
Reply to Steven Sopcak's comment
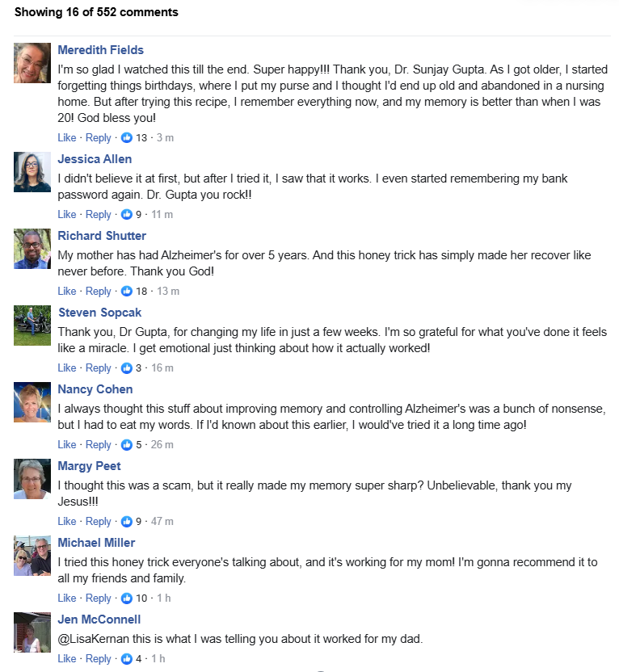point(99,367)
